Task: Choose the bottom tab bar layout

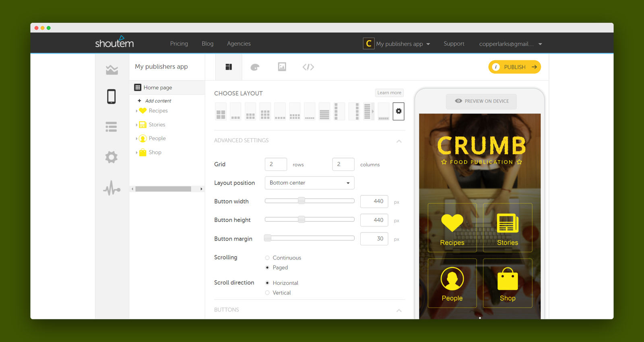Action: (384, 111)
